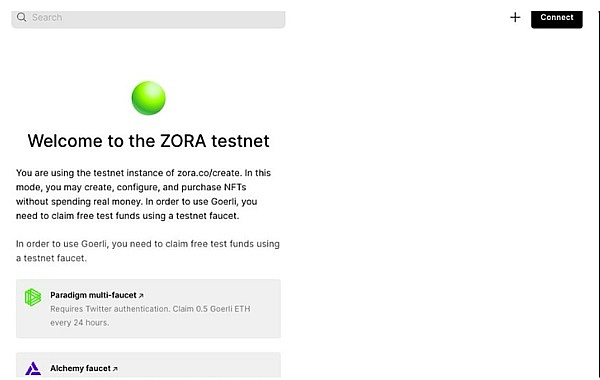Click the zora.co/create text in paragraph
The width and height of the screenshot is (600, 380).
click(209, 173)
